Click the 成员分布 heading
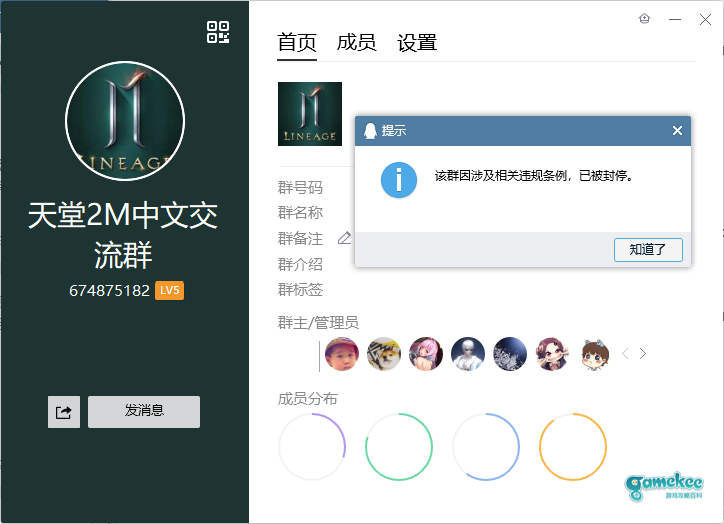 point(308,398)
